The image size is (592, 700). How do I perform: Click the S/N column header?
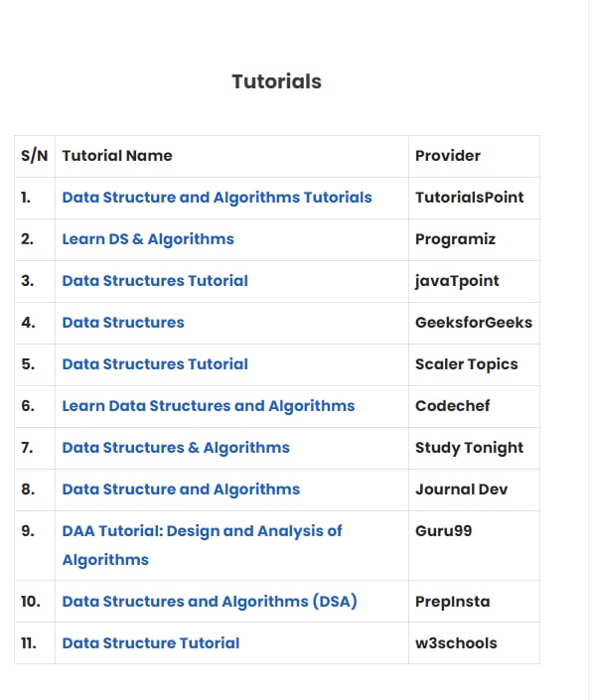click(x=35, y=156)
